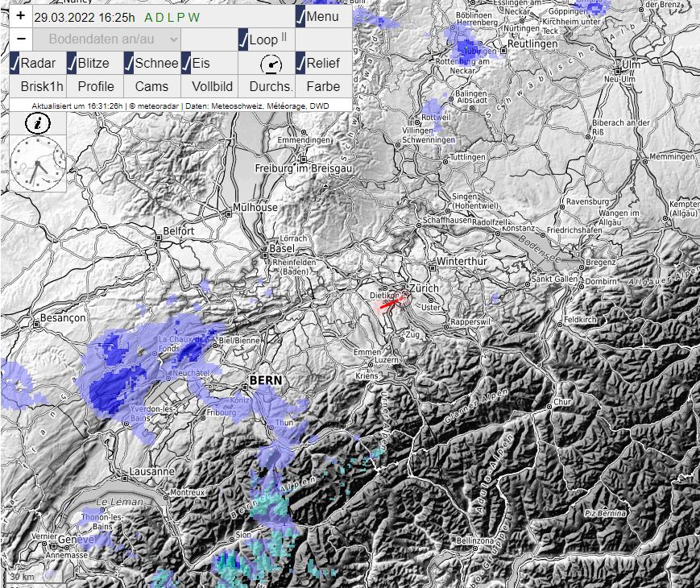Image resolution: width=700 pixels, height=588 pixels.
Task: Click the green letter A
Action: point(149,18)
